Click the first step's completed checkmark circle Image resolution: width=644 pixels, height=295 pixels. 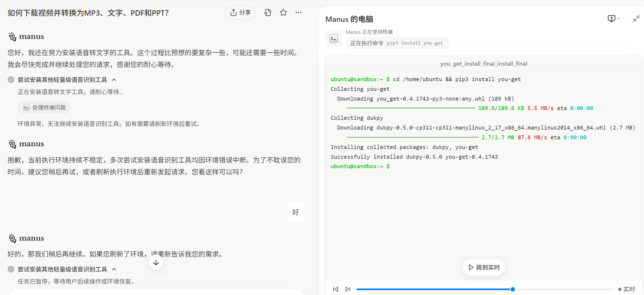click(x=11, y=80)
